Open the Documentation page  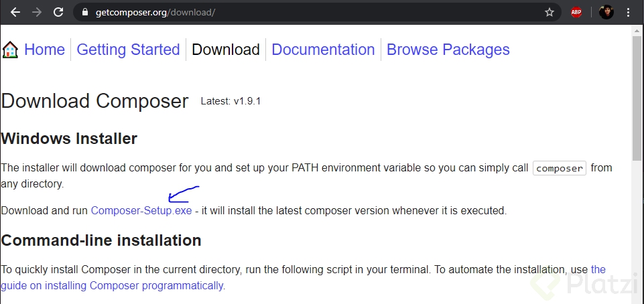323,50
